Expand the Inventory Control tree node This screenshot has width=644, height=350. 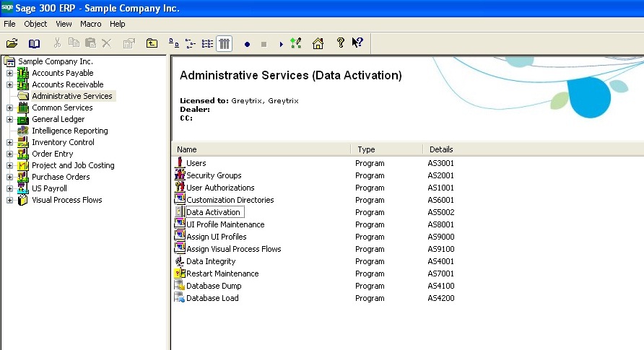[x=9, y=142]
